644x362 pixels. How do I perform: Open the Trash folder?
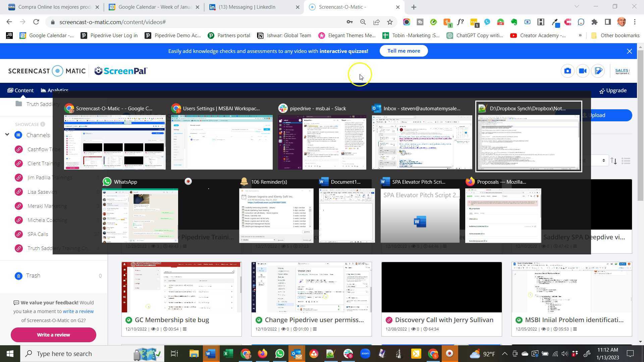click(x=33, y=276)
